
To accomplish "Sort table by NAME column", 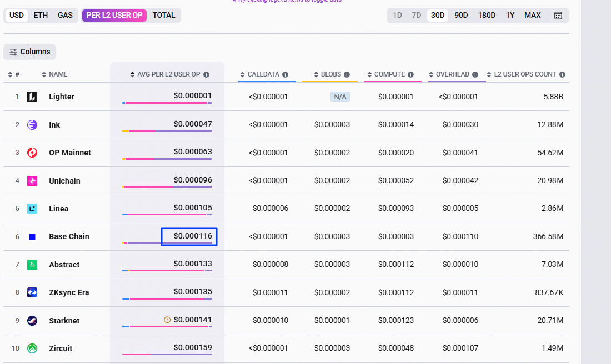I will coord(58,74).
